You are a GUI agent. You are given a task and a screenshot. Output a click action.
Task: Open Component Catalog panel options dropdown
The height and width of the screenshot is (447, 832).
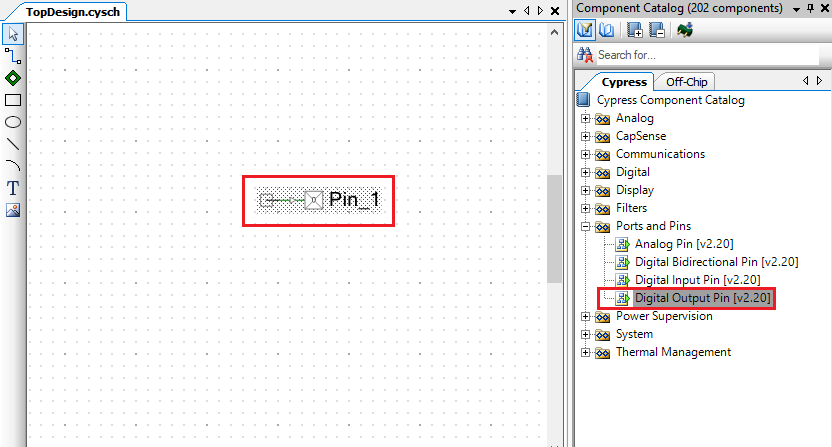point(796,9)
